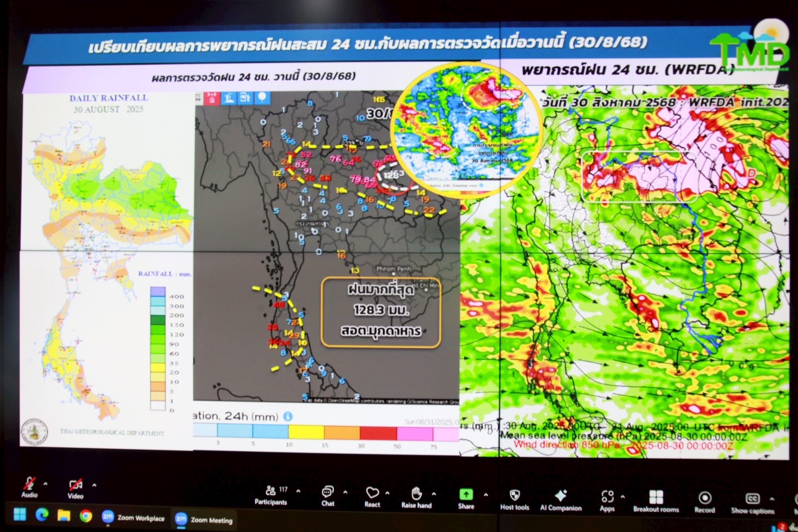
Task: Launch AI Companion
Action: (x=561, y=498)
